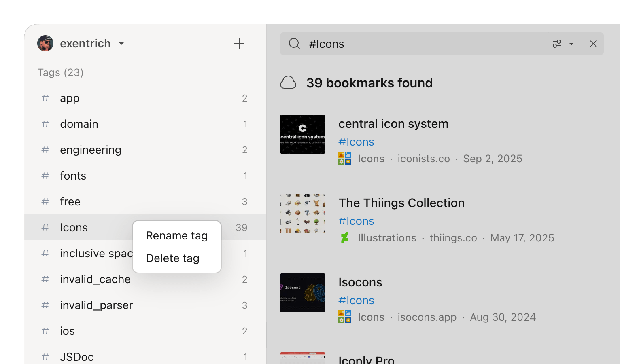Choose Rename tag from context menu
The height and width of the screenshot is (364, 620).
(177, 235)
